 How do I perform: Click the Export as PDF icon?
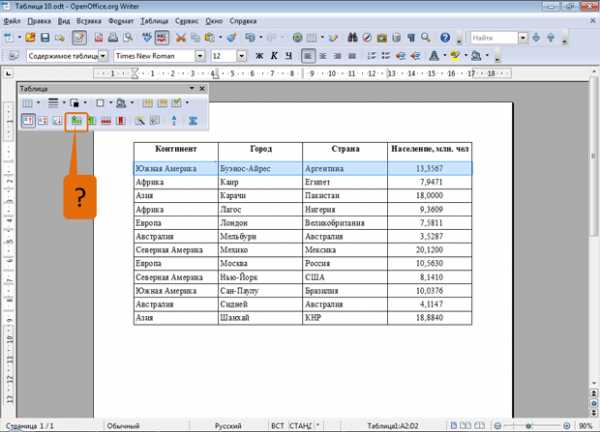click(x=99, y=37)
